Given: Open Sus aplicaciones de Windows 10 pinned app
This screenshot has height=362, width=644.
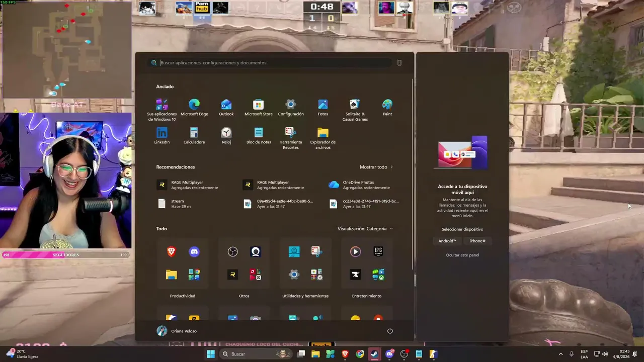Looking at the screenshot, I should click(162, 110).
